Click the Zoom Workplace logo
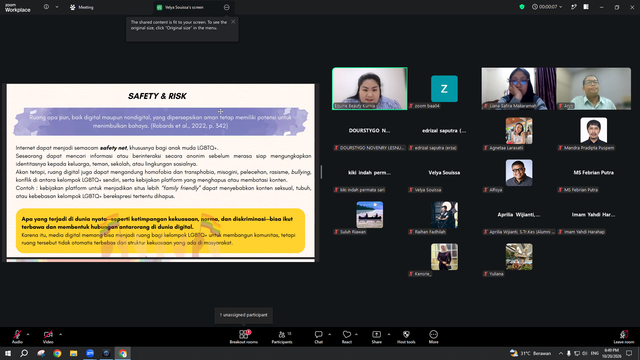Screen dimensions: 640x360 [x=18, y=7]
